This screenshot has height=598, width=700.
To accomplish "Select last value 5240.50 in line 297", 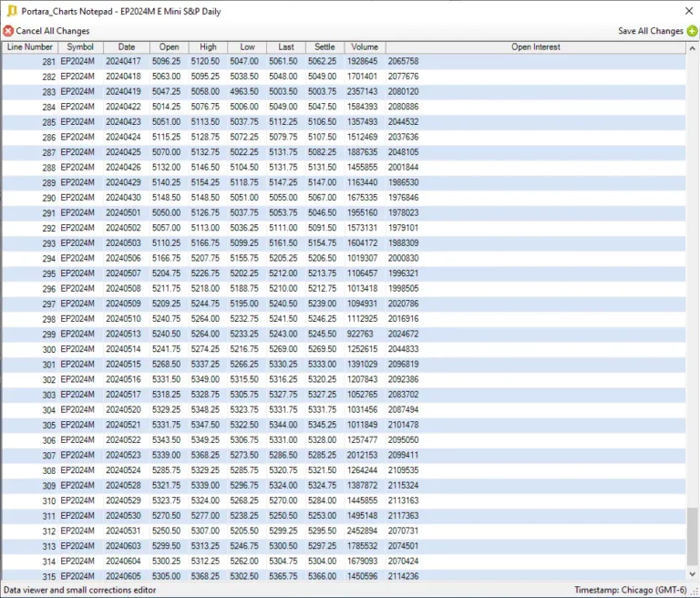I will coord(283,304).
